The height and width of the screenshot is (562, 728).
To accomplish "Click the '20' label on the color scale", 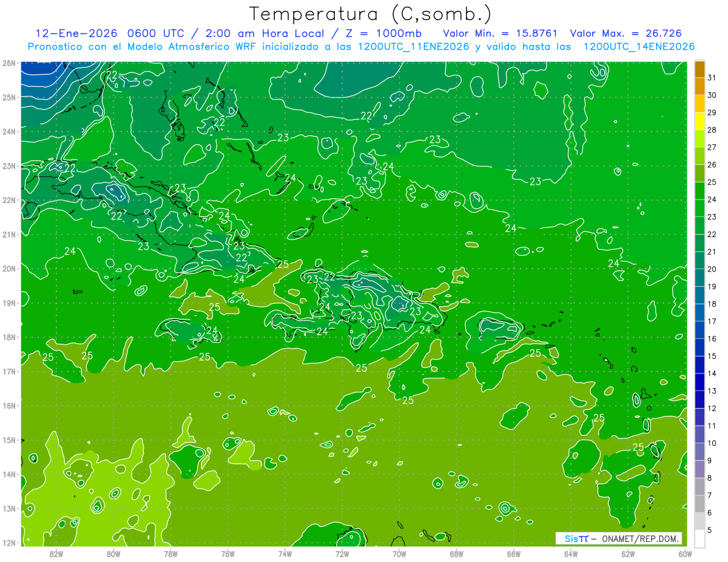I will (x=712, y=269).
